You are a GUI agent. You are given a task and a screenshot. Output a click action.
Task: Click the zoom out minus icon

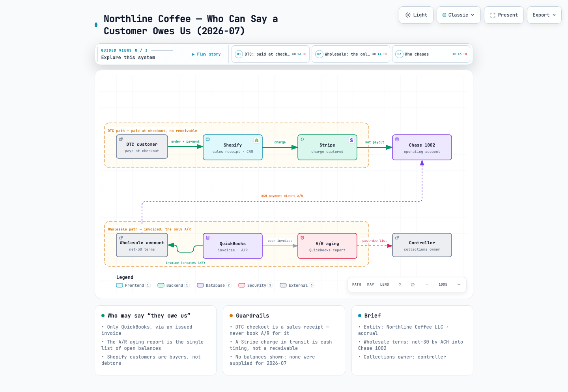pos(427,284)
